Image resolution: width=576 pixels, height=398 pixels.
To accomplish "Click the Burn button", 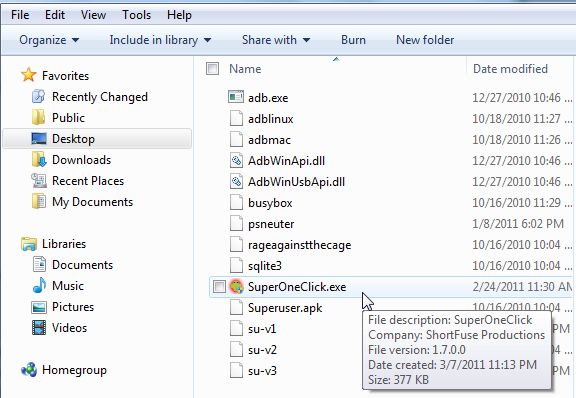I will pyautogui.click(x=353, y=40).
